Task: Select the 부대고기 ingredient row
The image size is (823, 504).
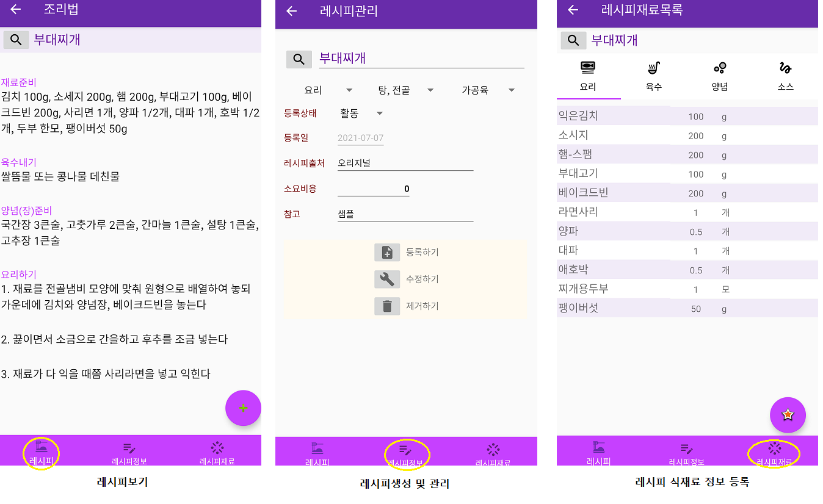Action: [x=687, y=174]
